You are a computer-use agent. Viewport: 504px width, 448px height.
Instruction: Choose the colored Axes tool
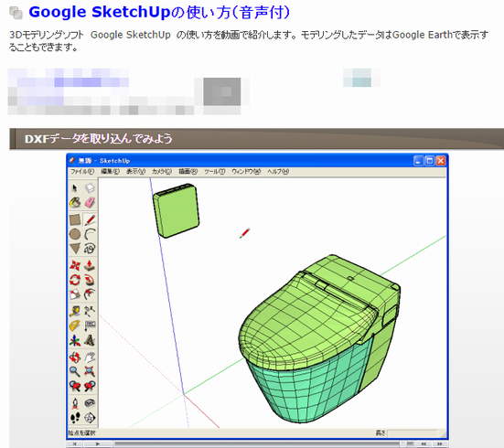tap(75, 340)
